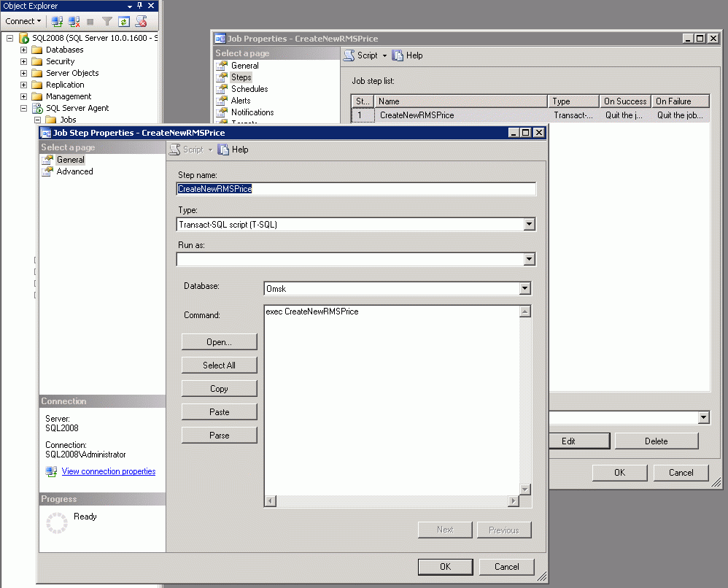Select the Management tree item
The width and height of the screenshot is (728, 588).
pyautogui.click(x=69, y=96)
